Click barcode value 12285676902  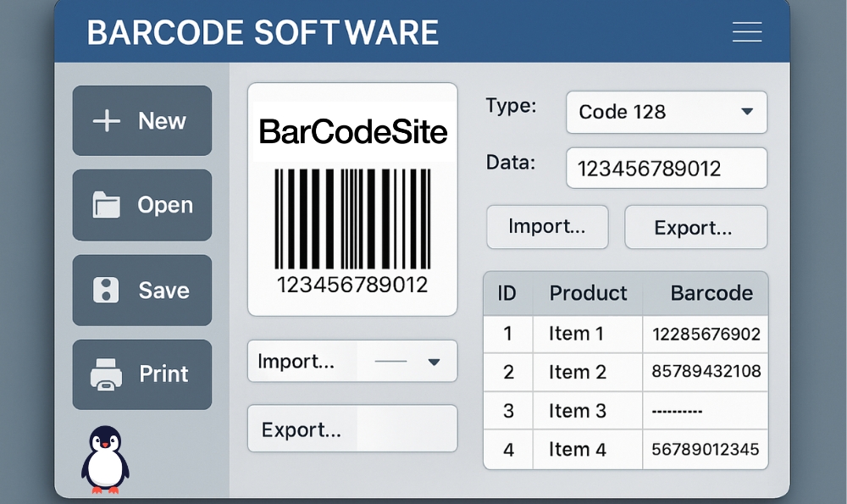[706, 335]
